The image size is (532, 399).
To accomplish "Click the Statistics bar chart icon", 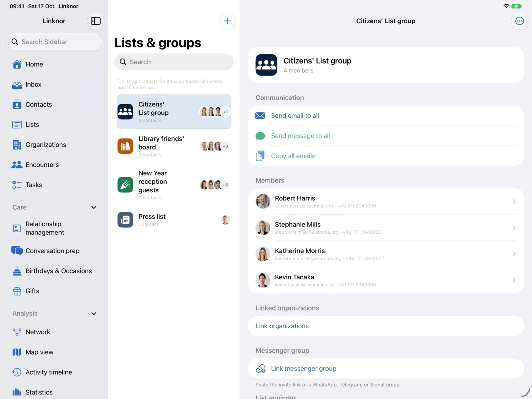I will pyautogui.click(x=17, y=392).
